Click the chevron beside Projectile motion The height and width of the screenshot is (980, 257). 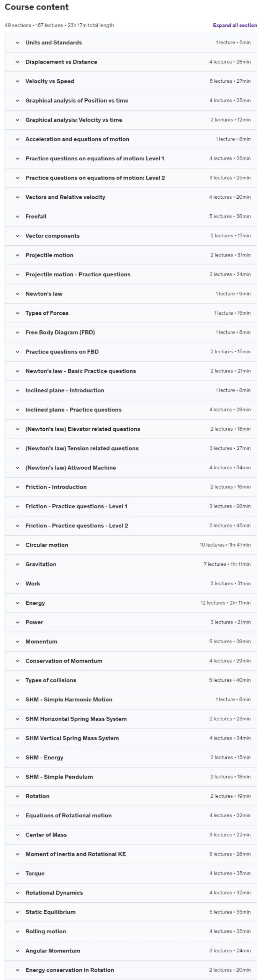point(17,255)
